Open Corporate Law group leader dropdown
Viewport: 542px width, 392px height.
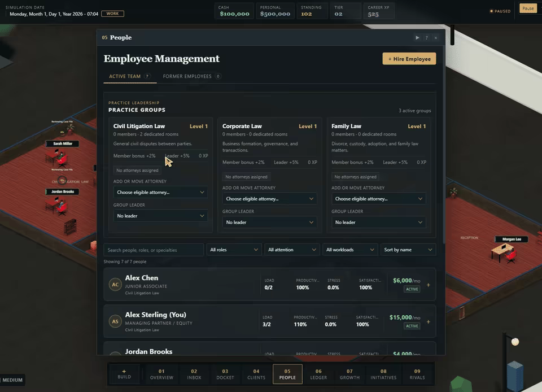pyautogui.click(x=270, y=223)
